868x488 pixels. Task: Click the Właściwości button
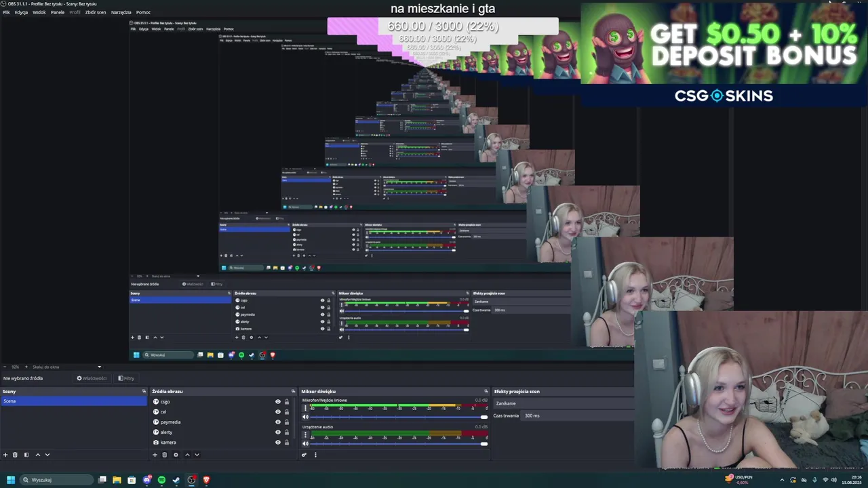tap(92, 378)
